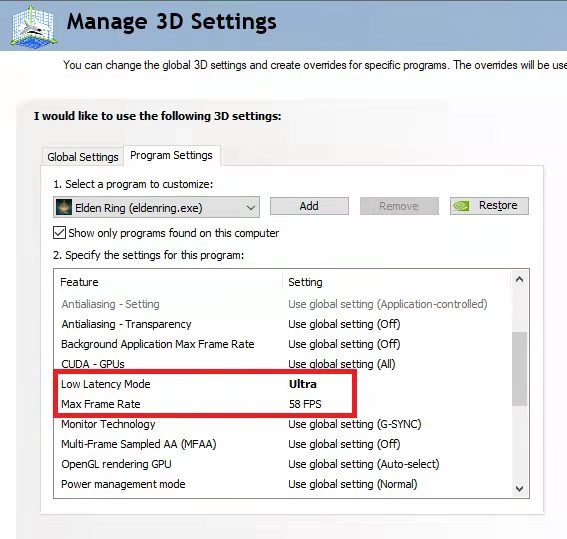
Task: Click the NVIDIA logo on Restore button
Action: 461,206
